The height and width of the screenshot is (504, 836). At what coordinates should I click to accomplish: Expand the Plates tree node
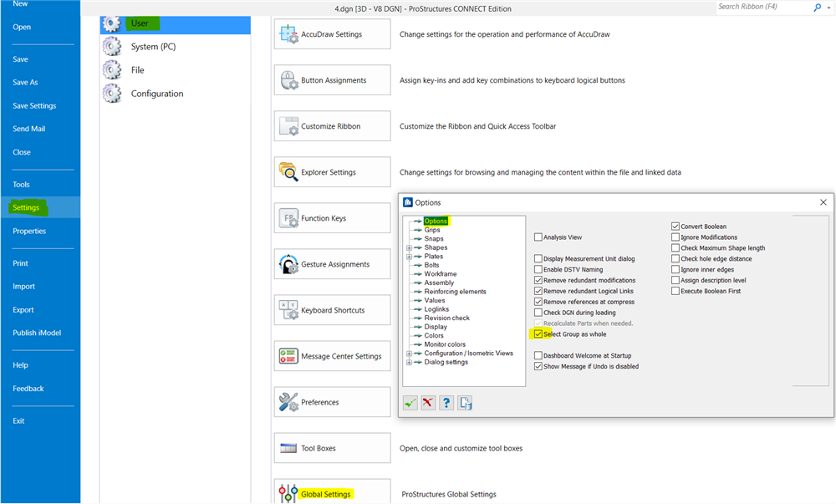pos(409,257)
